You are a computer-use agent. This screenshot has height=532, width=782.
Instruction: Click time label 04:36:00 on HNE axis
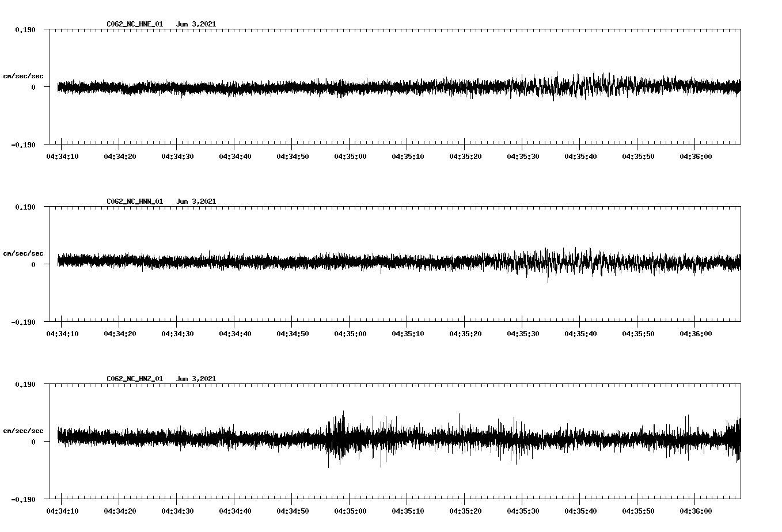click(696, 157)
